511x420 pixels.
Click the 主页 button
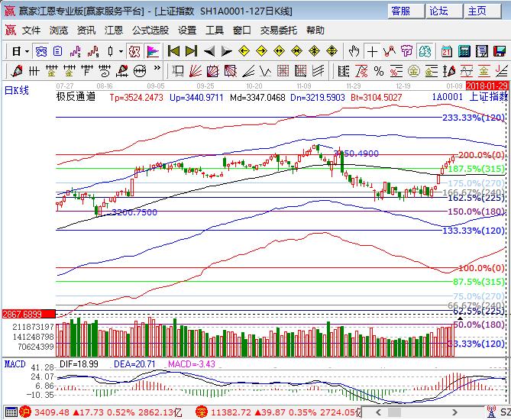[477, 11]
